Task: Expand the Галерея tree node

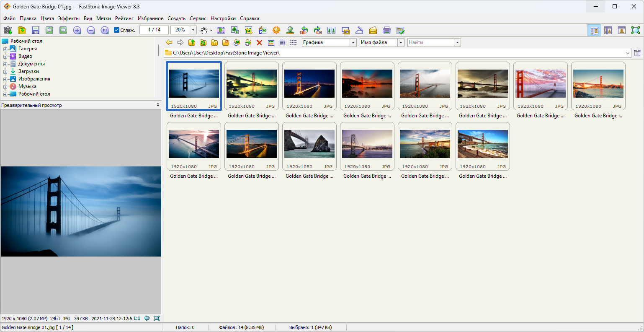Action: tap(5, 49)
